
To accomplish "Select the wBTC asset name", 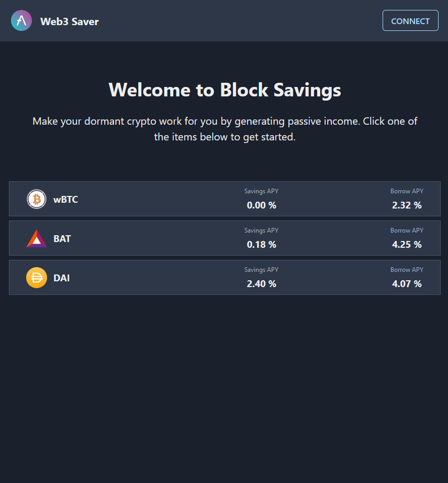I will 65,199.
